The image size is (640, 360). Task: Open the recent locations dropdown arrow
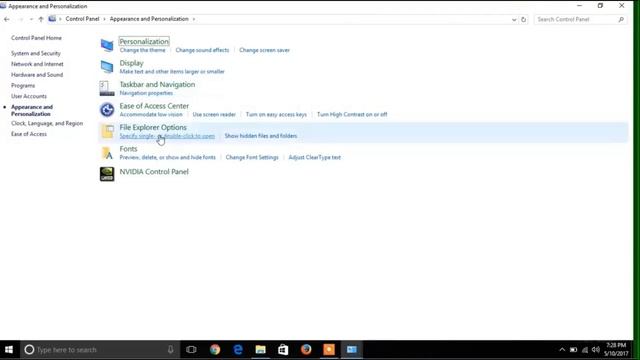tap(31, 19)
